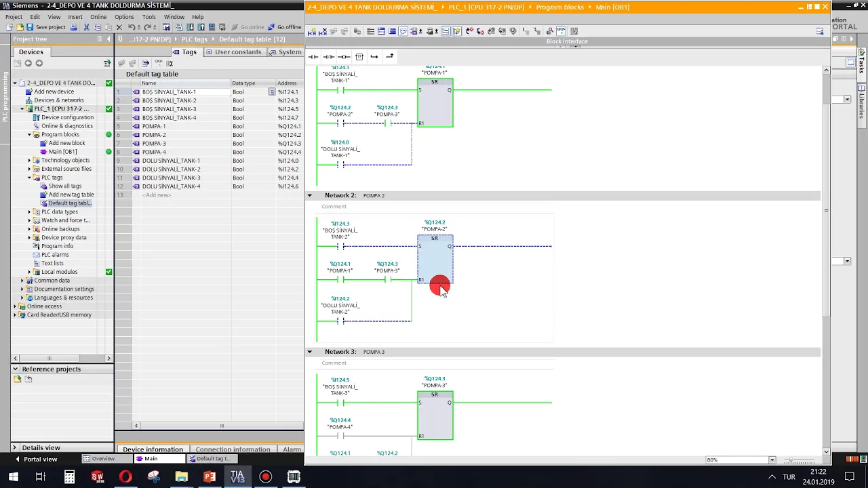Open the Project menu
Image resolution: width=868 pixels, height=488 pixels.
(14, 17)
